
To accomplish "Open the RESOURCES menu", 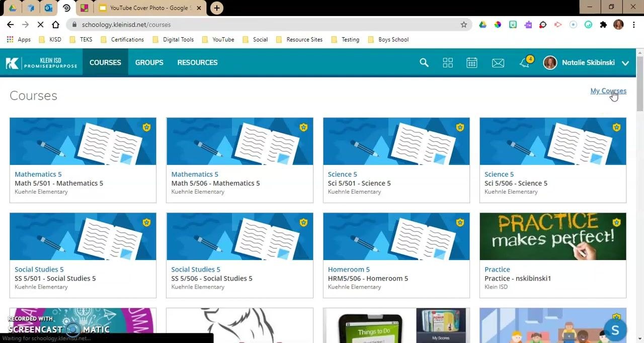I will pos(197,62).
